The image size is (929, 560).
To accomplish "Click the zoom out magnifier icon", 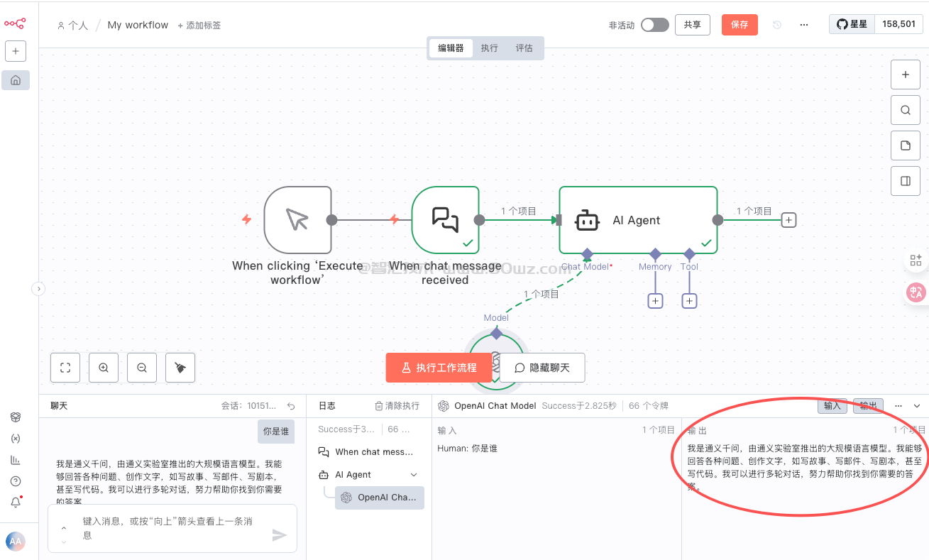I will click(x=142, y=368).
